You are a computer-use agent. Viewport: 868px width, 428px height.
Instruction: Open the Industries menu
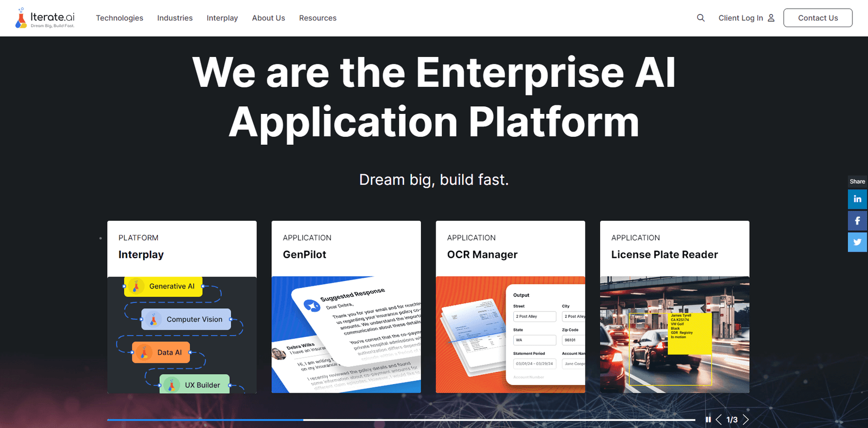[175, 18]
